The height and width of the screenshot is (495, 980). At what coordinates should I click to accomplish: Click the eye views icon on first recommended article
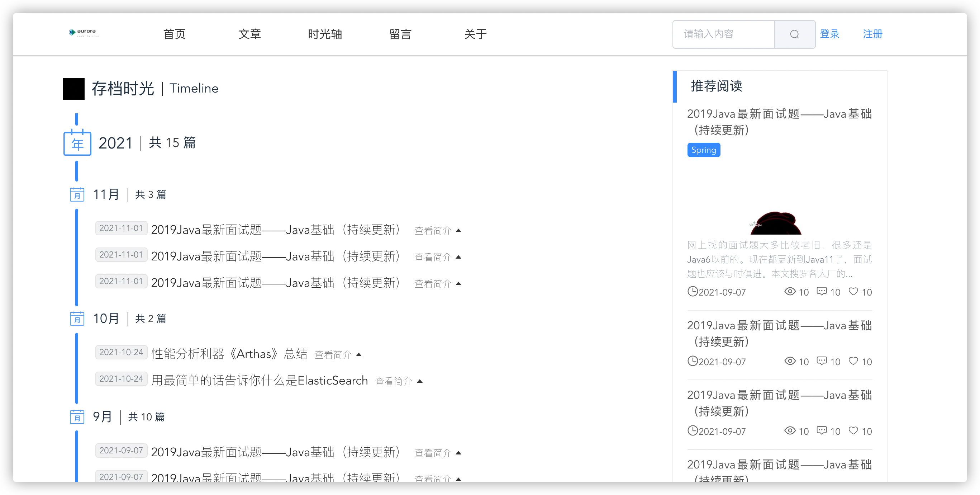[790, 292]
